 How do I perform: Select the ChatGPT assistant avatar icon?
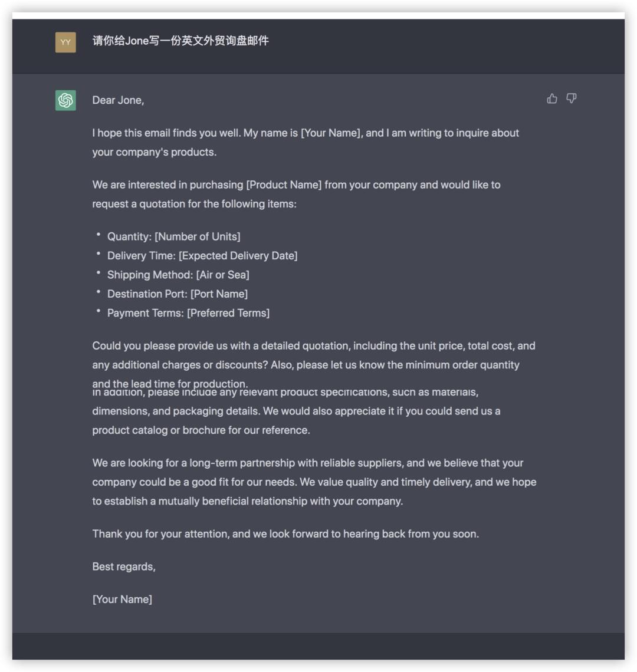pos(65,100)
